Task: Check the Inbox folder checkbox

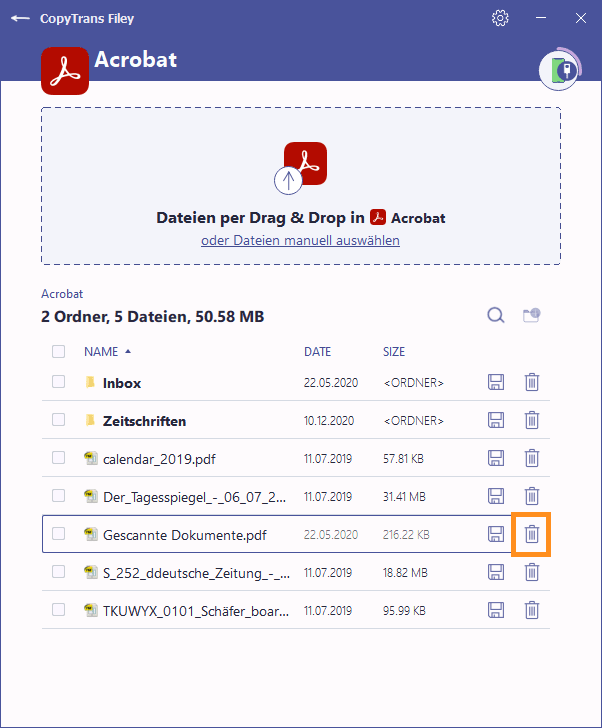Action: point(58,382)
